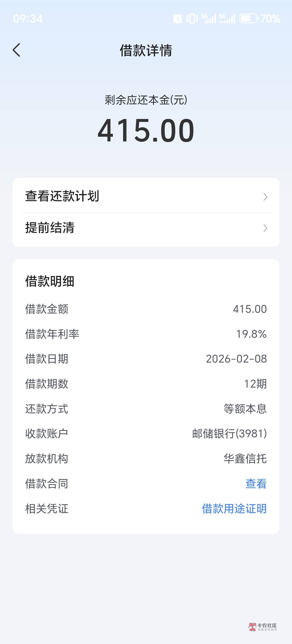Screen dimensions: 292x644
Task: Tap the 邮储银行(3981) receiving account
Action: pyautogui.click(x=229, y=433)
